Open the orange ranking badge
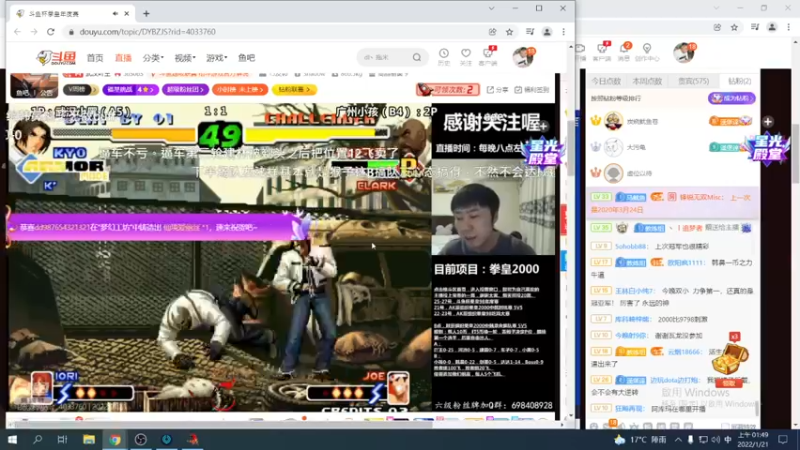The width and height of the screenshot is (800, 450). [240, 89]
